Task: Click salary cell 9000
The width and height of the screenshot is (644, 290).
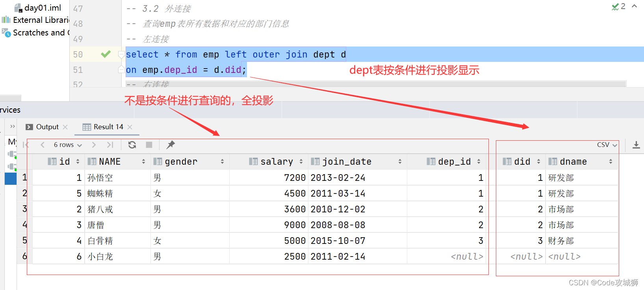Action: coord(269,225)
